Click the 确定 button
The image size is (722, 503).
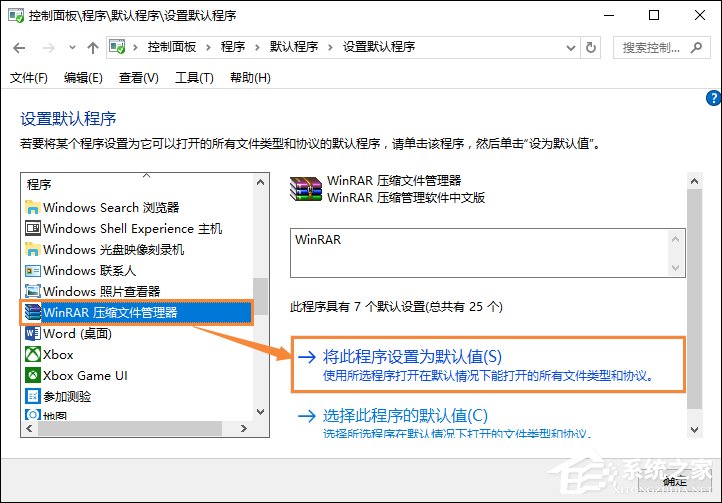pyautogui.click(x=675, y=482)
